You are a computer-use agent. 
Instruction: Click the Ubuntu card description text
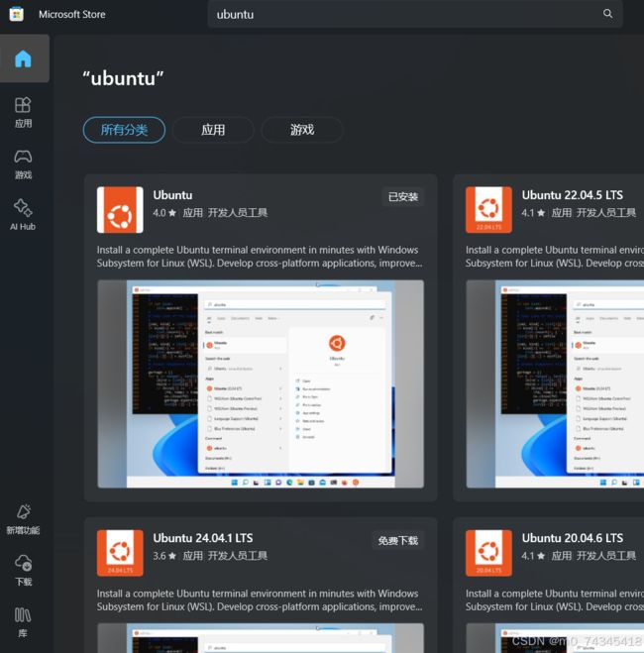tap(260, 257)
